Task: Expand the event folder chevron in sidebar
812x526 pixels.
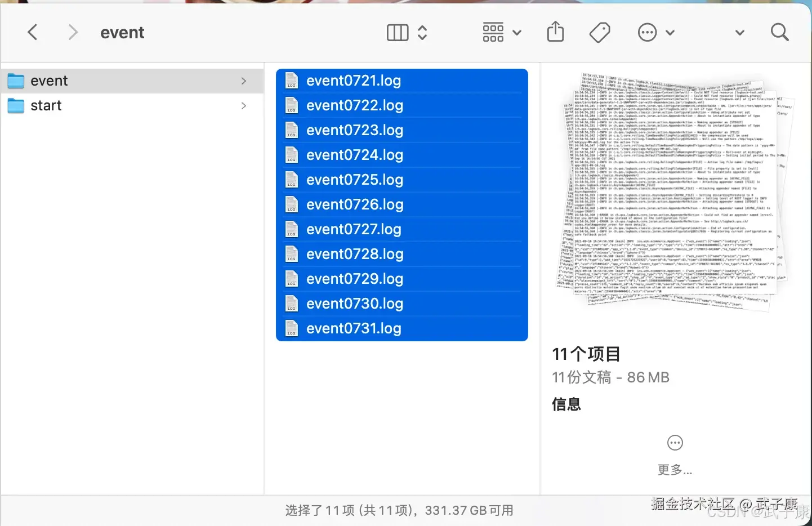Action: coord(243,81)
